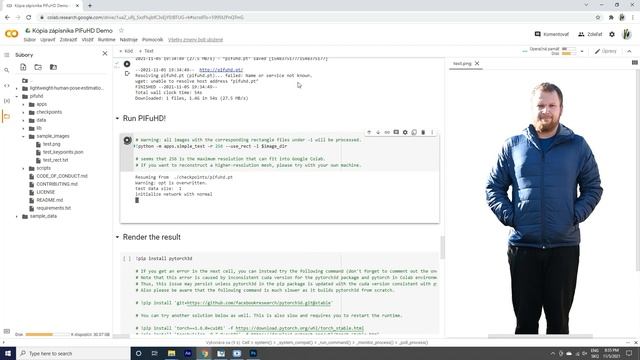Open the Vložiť menu
Screen dimensions: 640x360
pos(87,40)
